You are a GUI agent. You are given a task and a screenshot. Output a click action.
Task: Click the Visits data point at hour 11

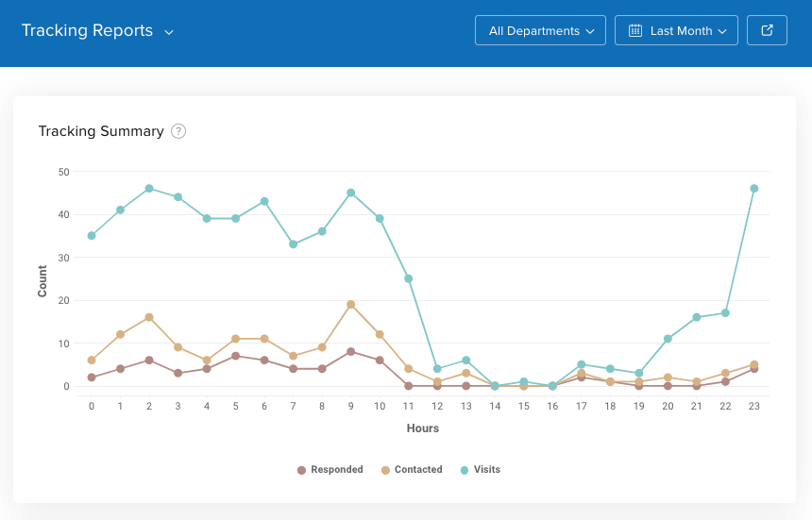pos(409,278)
